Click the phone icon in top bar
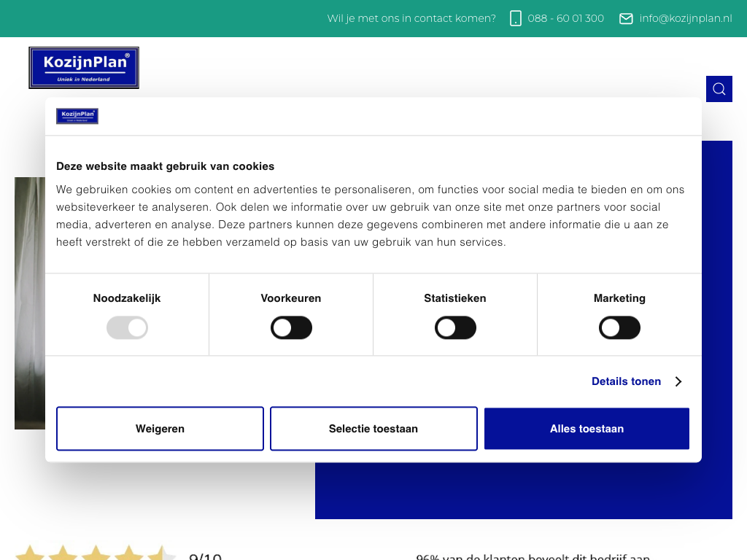The width and height of the screenshot is (747, 560). coord(516,18)
